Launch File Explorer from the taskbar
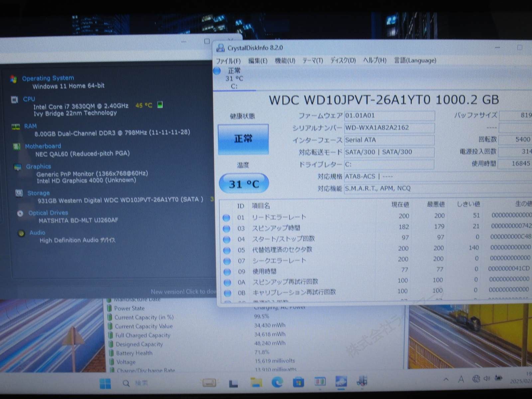Screen dimensions: 532x399 256,382
